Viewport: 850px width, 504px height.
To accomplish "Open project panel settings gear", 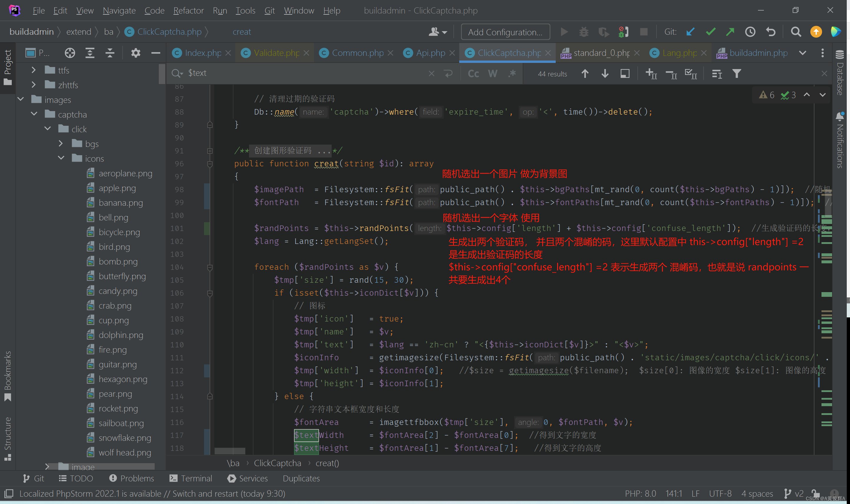I will [x=136, y=53].
